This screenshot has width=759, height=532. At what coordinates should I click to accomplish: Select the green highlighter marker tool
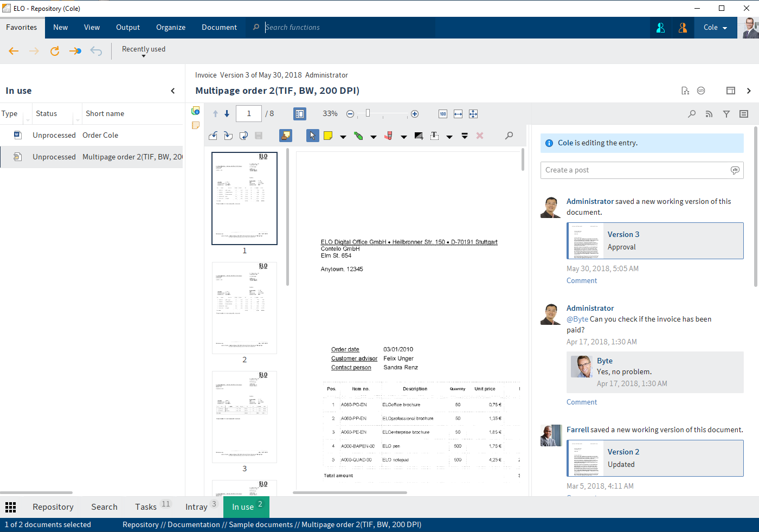click(358, 136)
